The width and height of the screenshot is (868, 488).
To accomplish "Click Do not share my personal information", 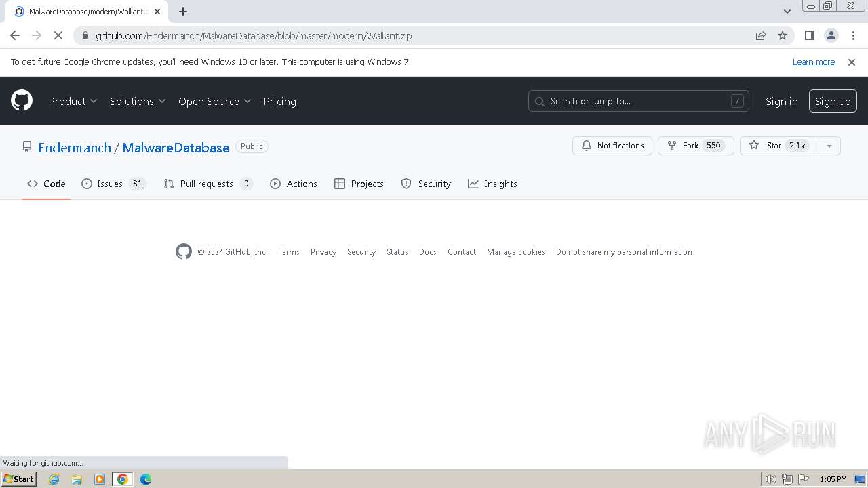I will [x=624, y=252].
